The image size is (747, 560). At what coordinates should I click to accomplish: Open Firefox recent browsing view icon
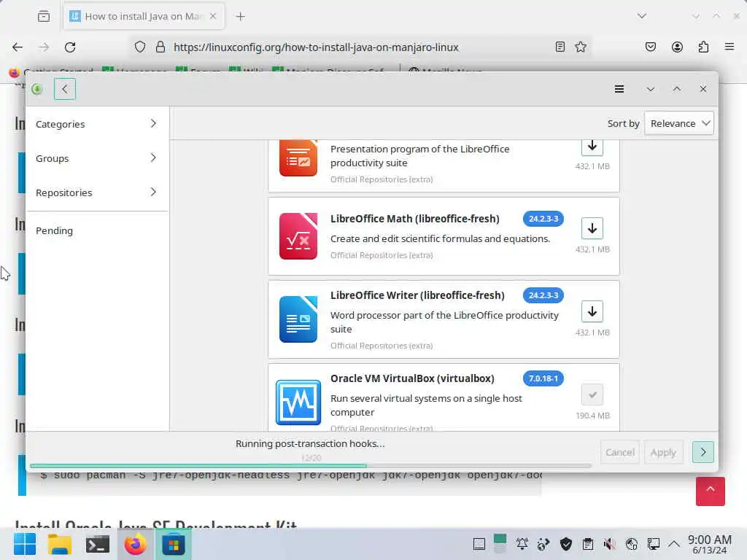point(43,16)
